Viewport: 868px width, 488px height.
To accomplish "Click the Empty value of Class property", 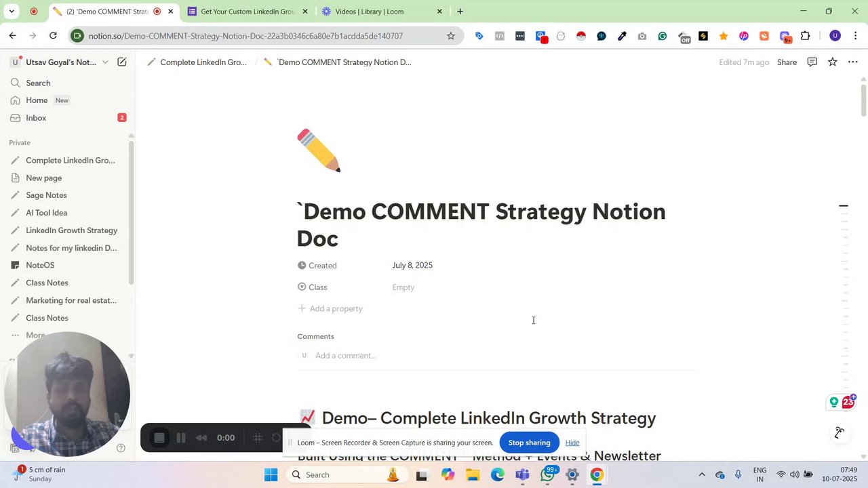I will coord(403,287).
